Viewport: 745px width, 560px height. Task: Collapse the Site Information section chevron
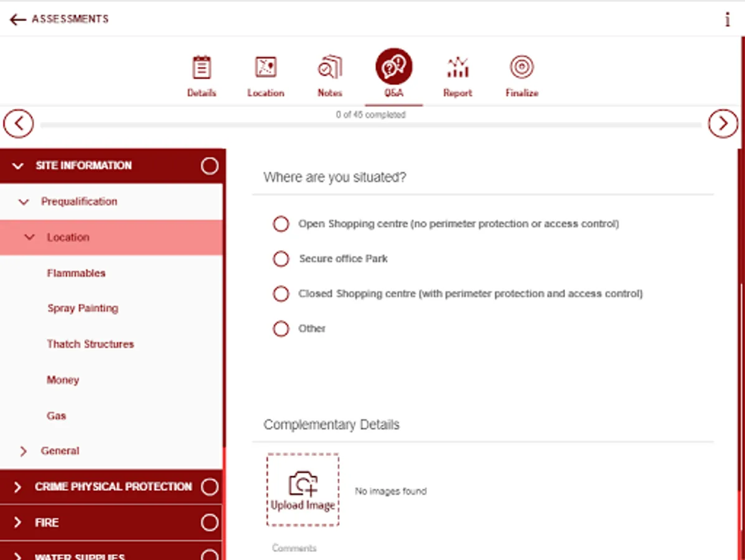17,166
